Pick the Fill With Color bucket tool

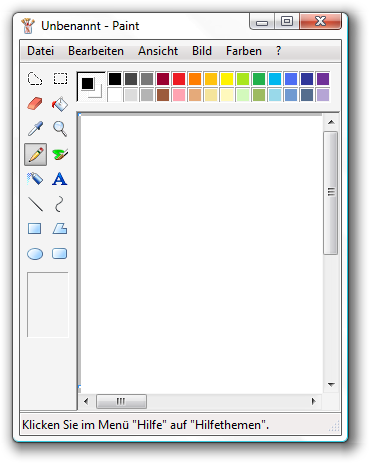(x=60, y=104)
